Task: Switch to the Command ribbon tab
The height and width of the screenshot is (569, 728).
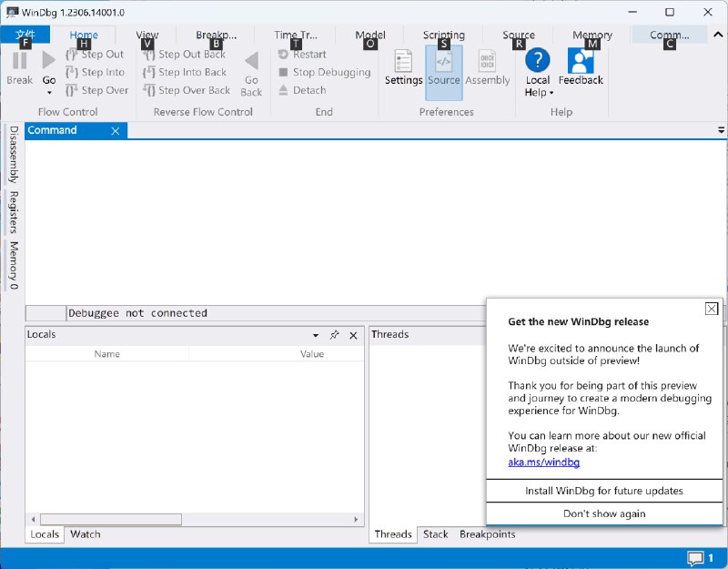Action: 669,35
